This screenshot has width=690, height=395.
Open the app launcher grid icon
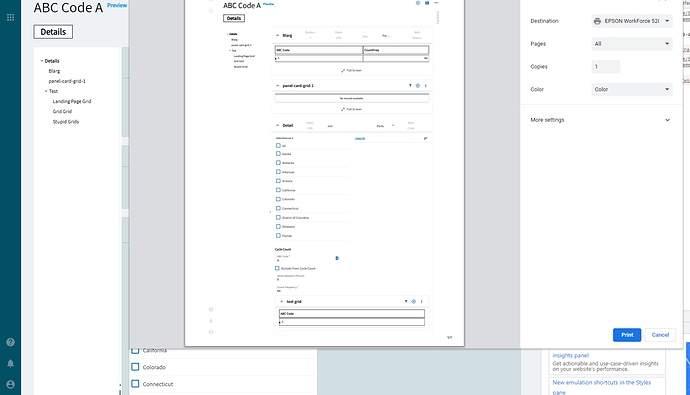[11, 17]
